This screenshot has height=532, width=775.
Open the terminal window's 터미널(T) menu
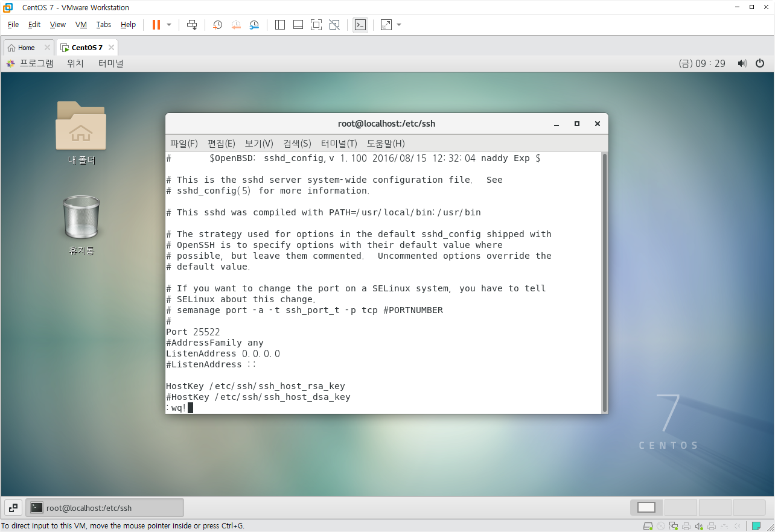pos(339,144)
